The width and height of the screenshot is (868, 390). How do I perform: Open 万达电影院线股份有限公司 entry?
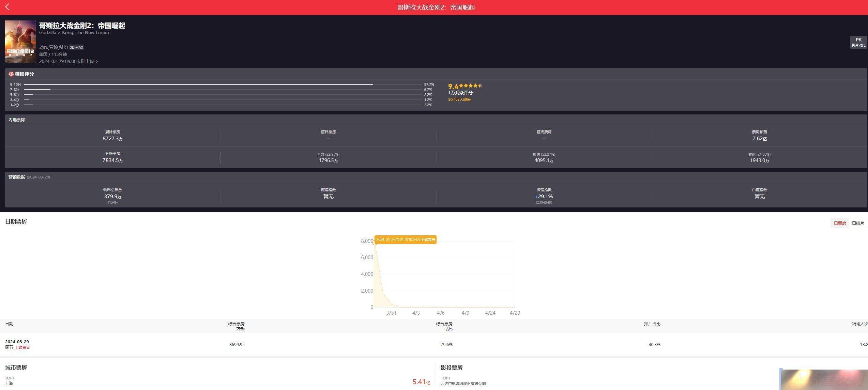[463, 384]
